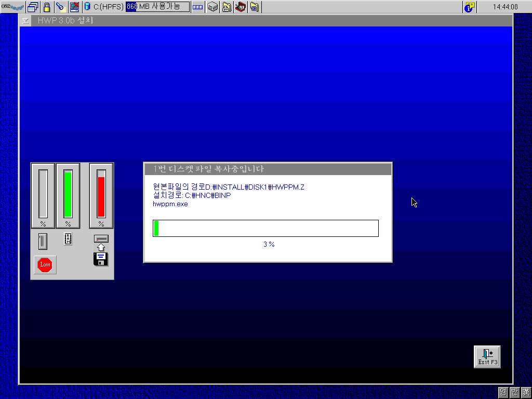Click the 반 half-width indicator
The height and width of the screenshot is (399, 532).
point(515,393)
